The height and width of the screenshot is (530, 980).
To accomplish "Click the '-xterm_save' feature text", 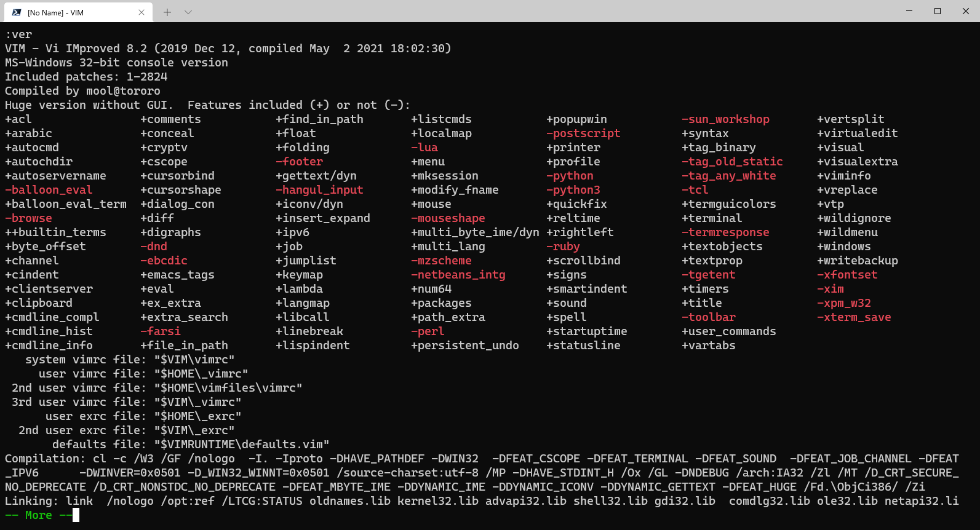I will [854, 317].
